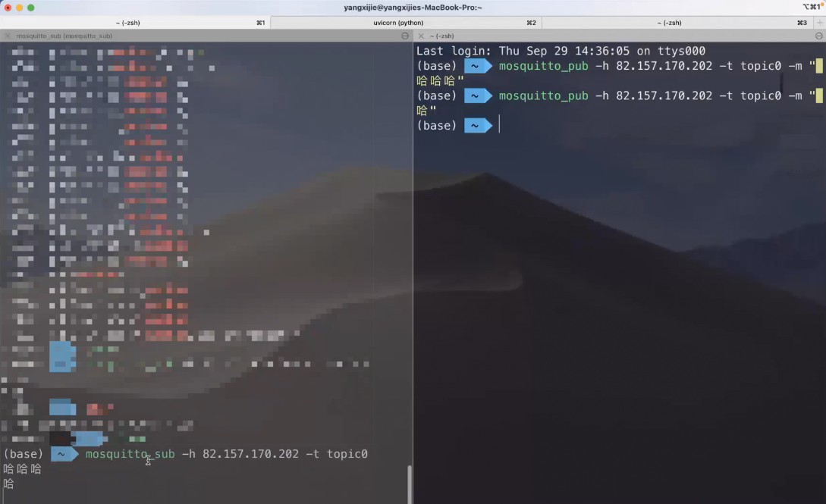
Task: Click the mosquitto_sub command in left pane
Action: click(x=130, y=454)
